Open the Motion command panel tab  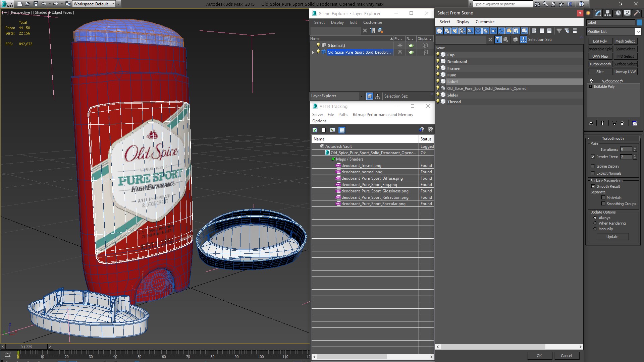click(618, 13)
